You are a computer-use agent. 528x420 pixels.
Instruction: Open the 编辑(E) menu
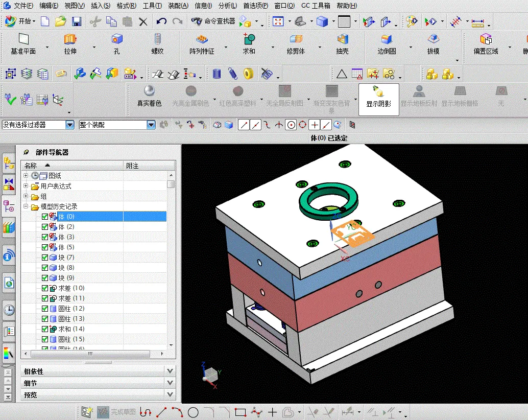[49, 6]
